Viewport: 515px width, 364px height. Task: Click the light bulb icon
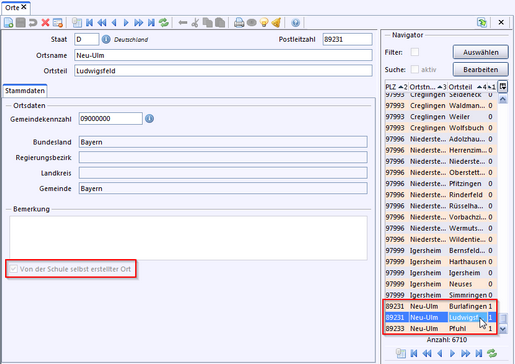point(264,23)
